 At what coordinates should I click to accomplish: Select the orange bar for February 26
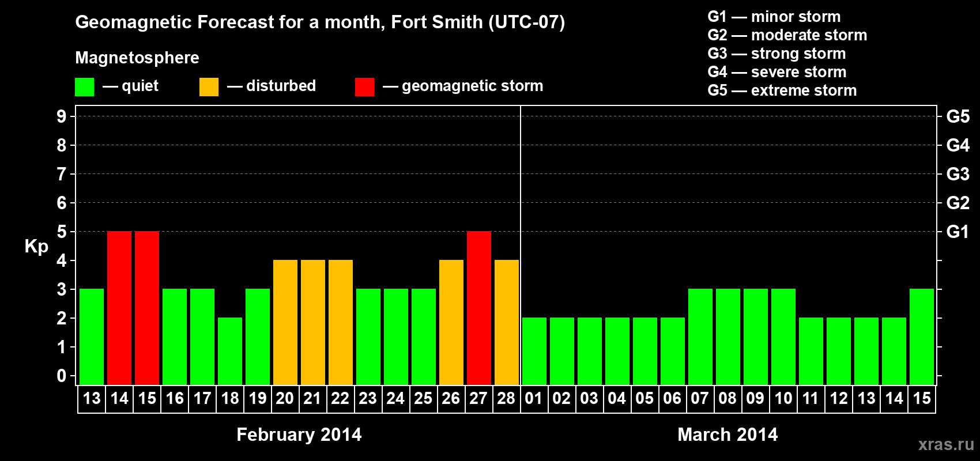pyautogui.click(x=451, y=323)
